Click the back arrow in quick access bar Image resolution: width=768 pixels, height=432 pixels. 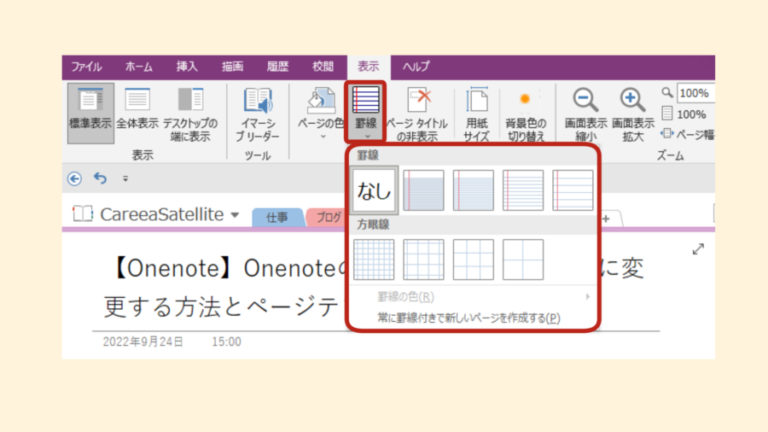click(74, 179)
